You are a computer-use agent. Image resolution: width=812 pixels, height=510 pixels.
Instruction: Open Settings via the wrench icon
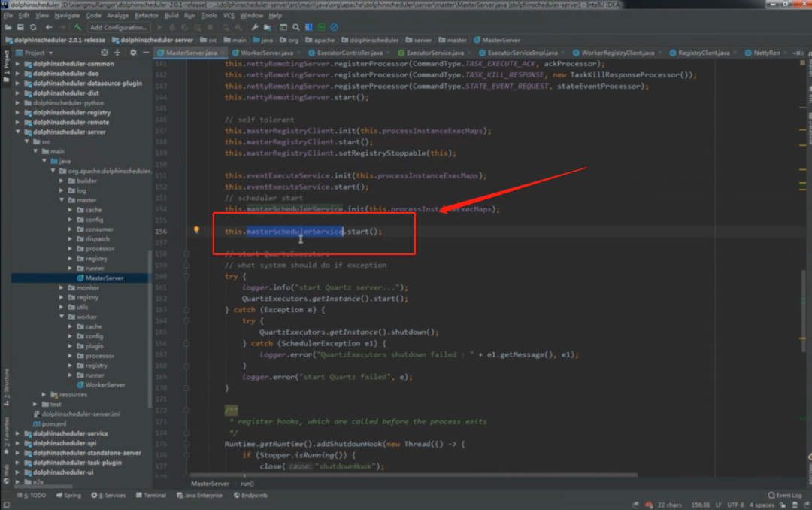pyautogui.click(x=255, y=28)
